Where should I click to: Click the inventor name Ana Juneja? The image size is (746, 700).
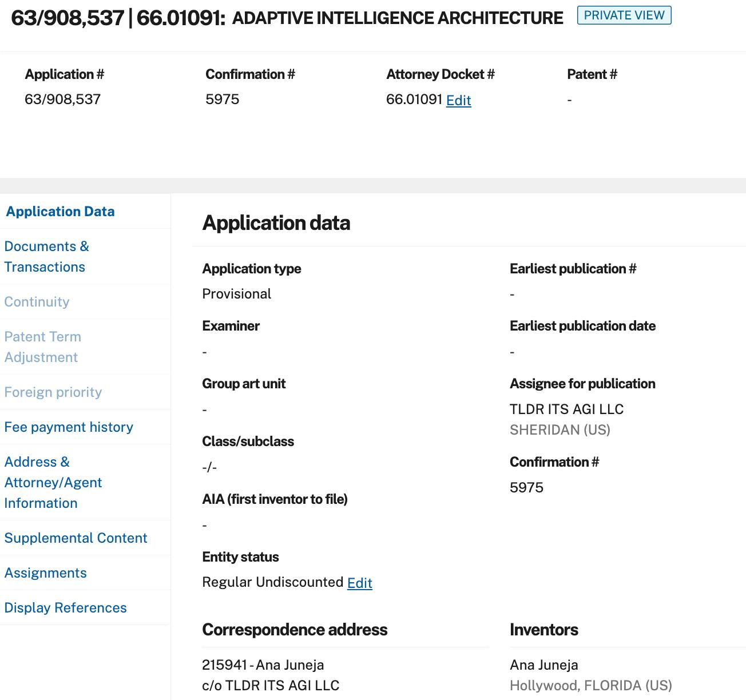click(543, 665)
